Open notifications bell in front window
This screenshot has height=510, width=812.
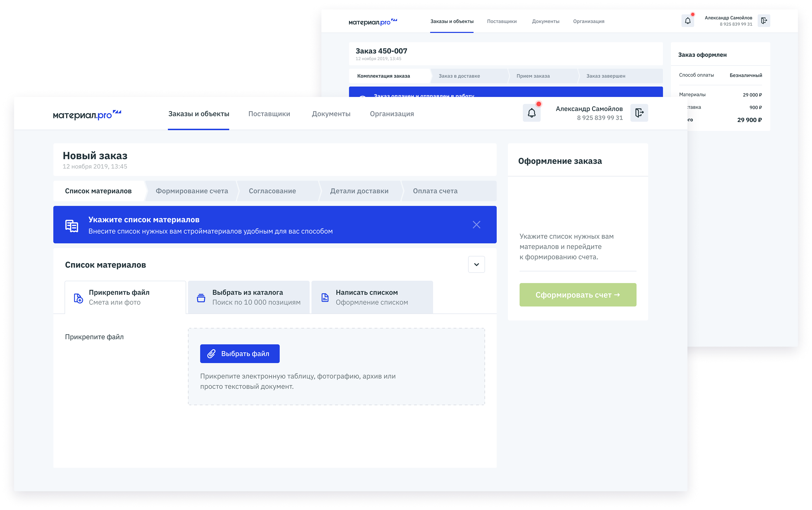pyautogui.click(x=531, y=113)
